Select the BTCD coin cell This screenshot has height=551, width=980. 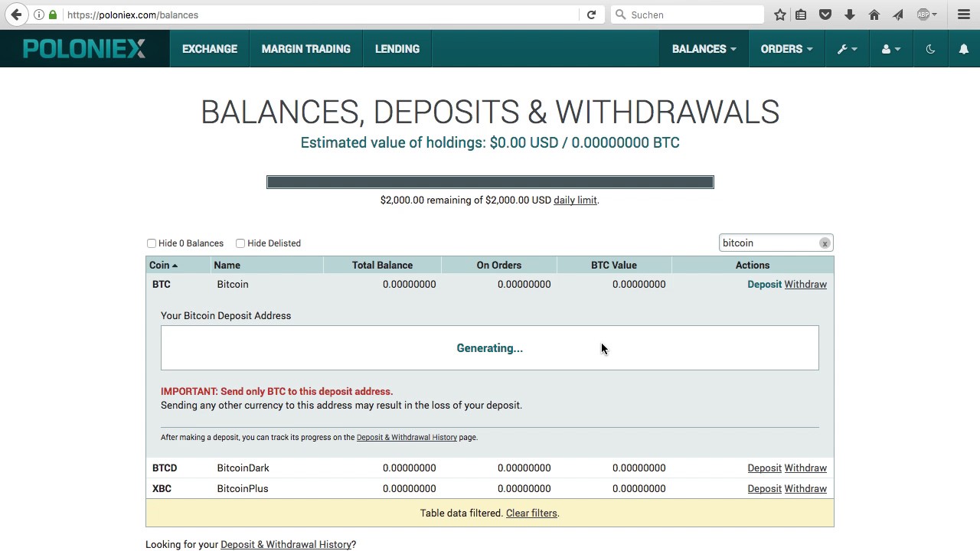point(178,468)
